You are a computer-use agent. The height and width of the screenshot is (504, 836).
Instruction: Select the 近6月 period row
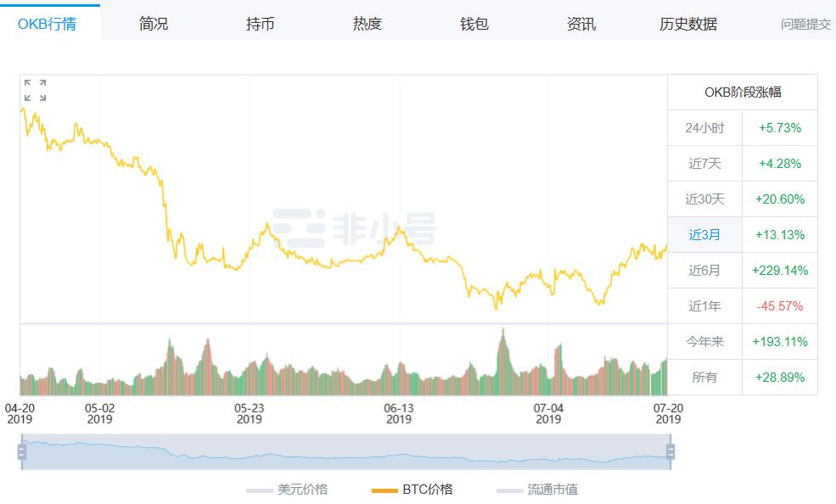742,271
